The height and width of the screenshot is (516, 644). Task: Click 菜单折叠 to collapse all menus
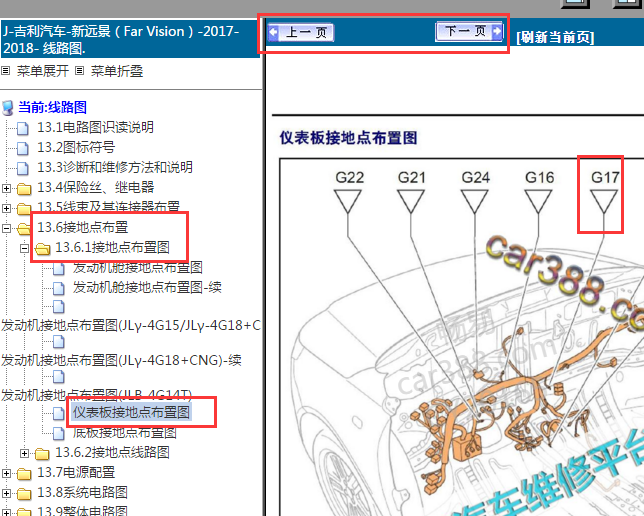117,71
